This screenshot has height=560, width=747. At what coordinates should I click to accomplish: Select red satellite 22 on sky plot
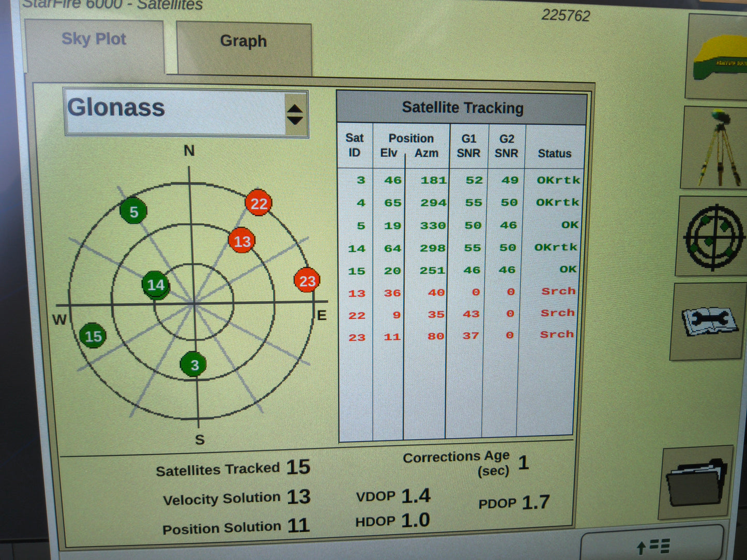tap(258, 203)
